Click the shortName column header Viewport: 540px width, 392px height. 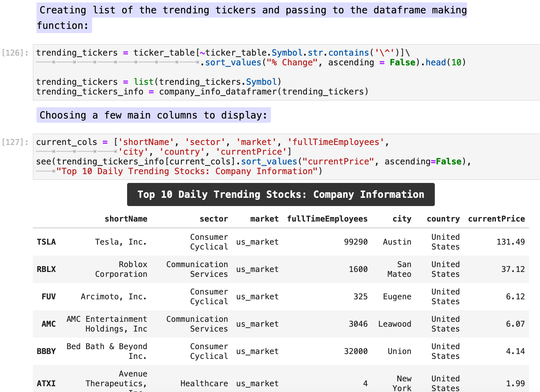pyautogui.click(x=126, y=219)
